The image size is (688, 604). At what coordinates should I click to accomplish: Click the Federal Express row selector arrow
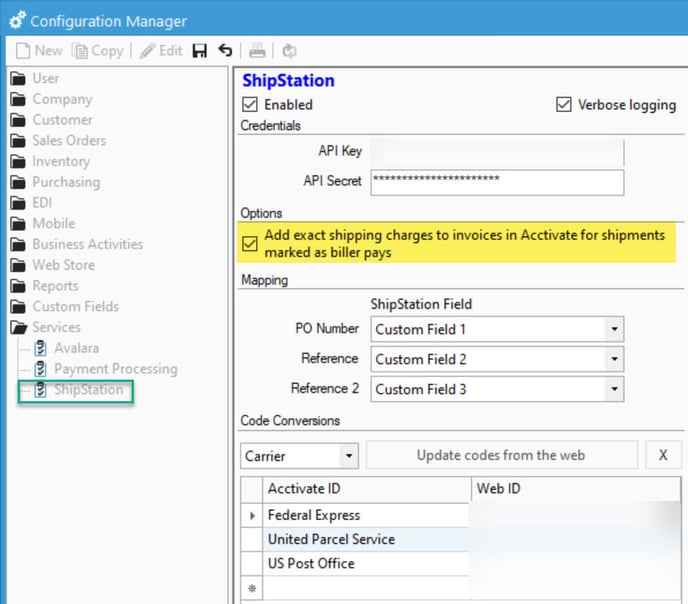(252, 515)
